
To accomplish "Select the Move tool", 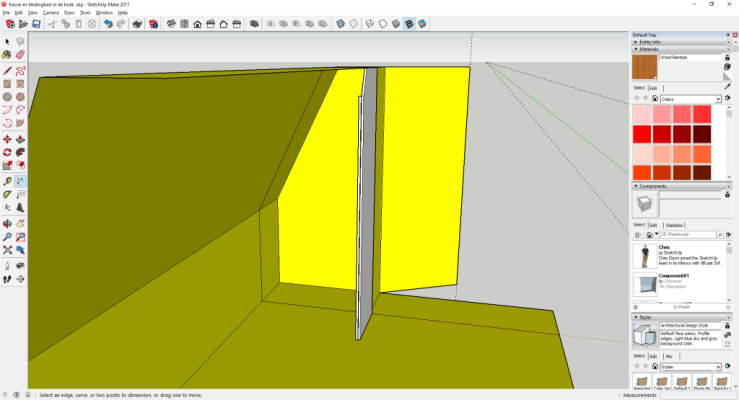I will coord(8,139).
